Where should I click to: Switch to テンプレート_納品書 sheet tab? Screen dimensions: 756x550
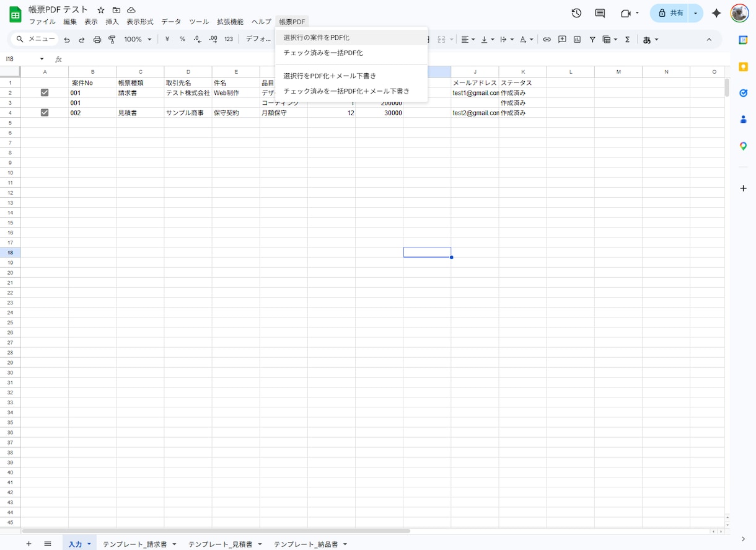coord(306,544)
